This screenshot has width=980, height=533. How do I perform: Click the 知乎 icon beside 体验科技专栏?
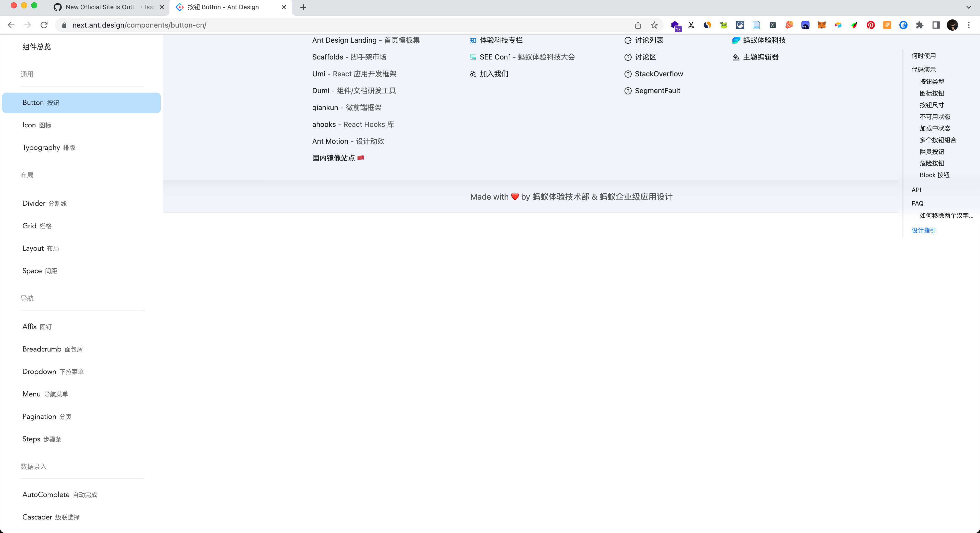pos(472,40)
